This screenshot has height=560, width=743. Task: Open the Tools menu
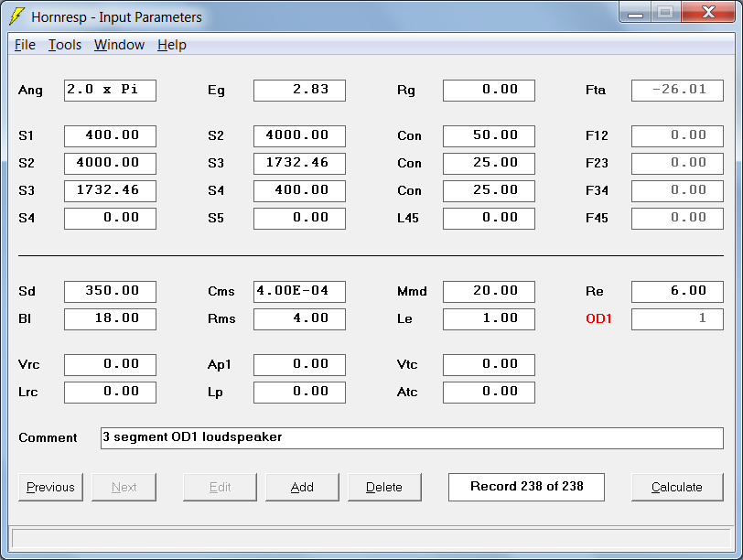point(65,45)
